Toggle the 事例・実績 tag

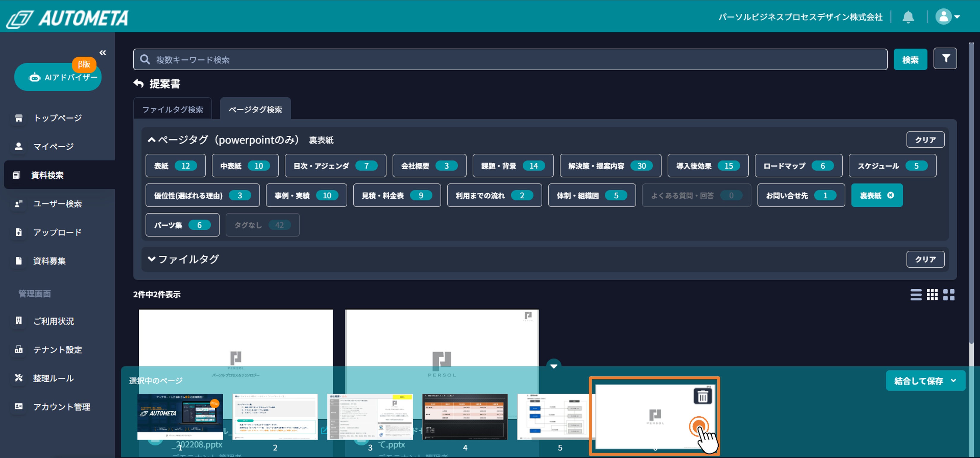tap(306, 195)
